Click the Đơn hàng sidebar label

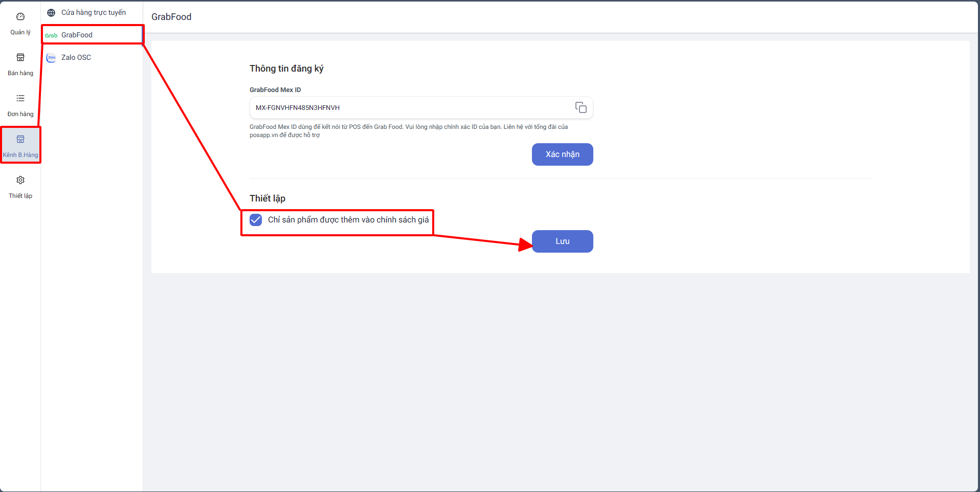tap(20, 114)
